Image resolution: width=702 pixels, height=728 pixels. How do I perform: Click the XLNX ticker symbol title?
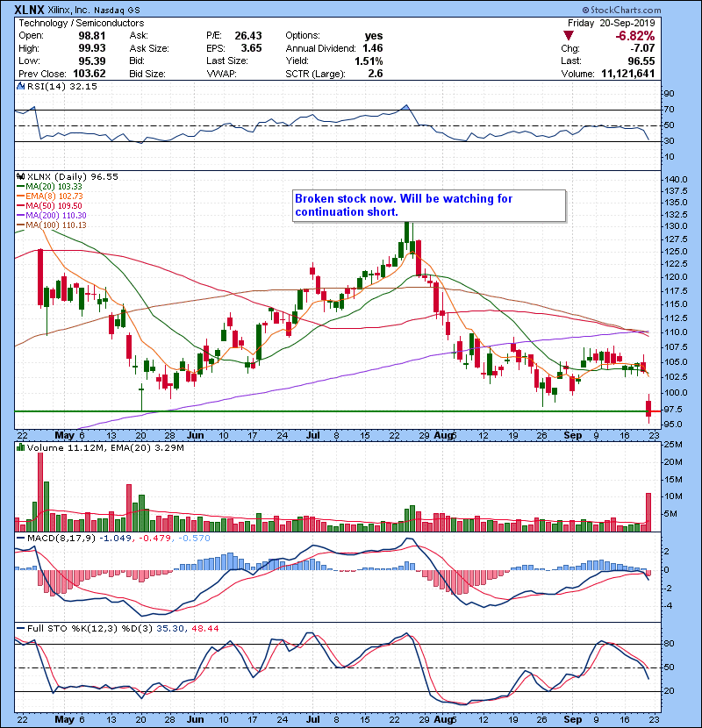coord(30,10)
